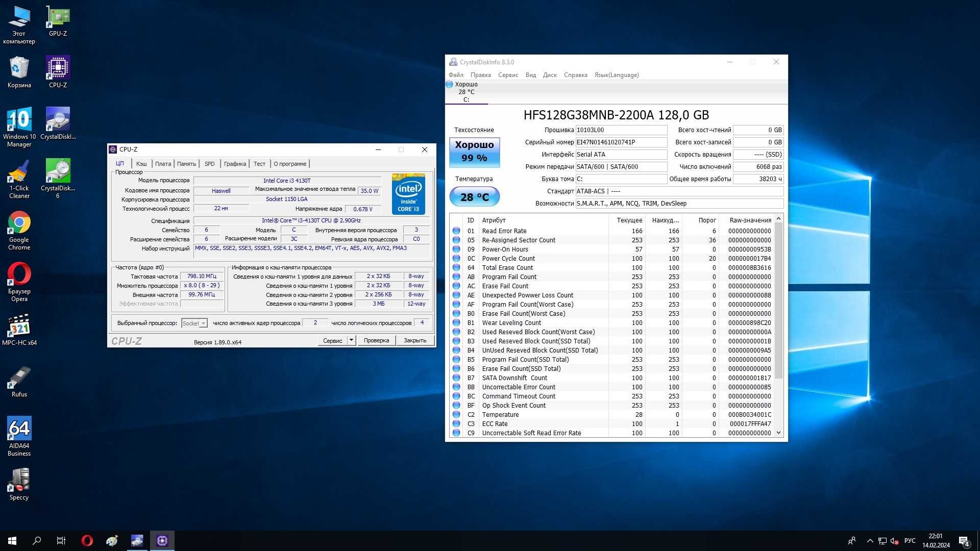Switch to the Тест tab in CPU-Z

(x=259, y=164)
